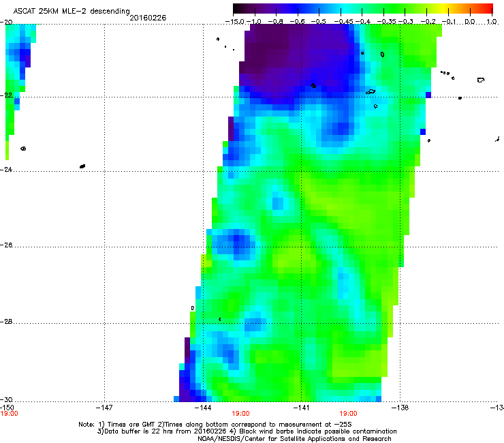
Task: Click the colorbar label -1.0
Action: (254, 22)
